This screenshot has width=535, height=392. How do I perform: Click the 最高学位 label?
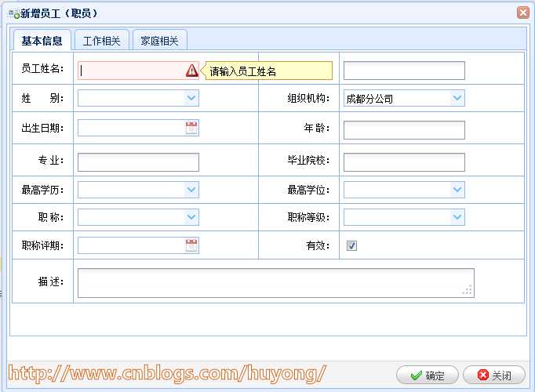pos(308,190)
